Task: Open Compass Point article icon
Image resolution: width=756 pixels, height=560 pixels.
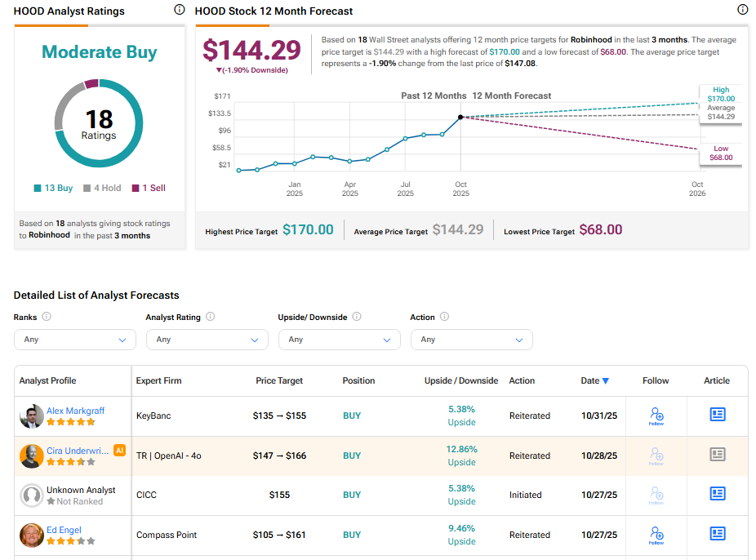Action: pos(717,534)
